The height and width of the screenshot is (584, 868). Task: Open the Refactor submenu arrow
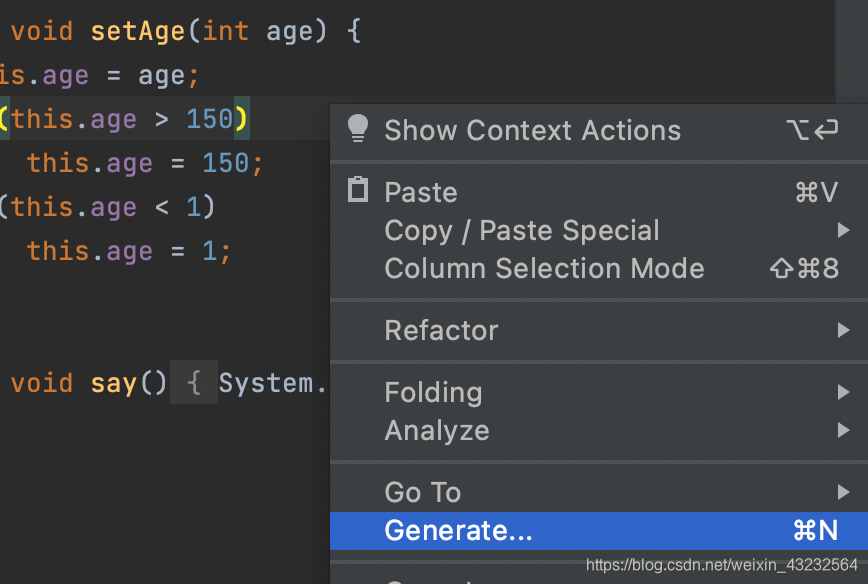point(843,330)
